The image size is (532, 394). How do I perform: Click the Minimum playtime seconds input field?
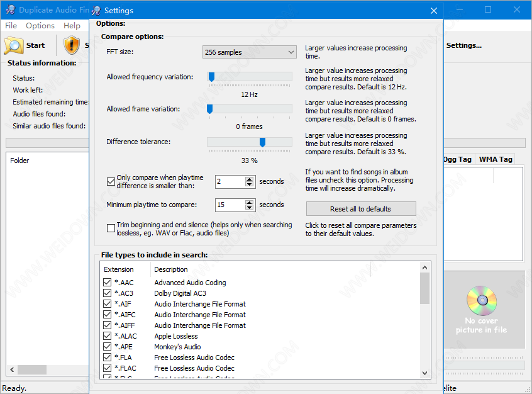230,205
